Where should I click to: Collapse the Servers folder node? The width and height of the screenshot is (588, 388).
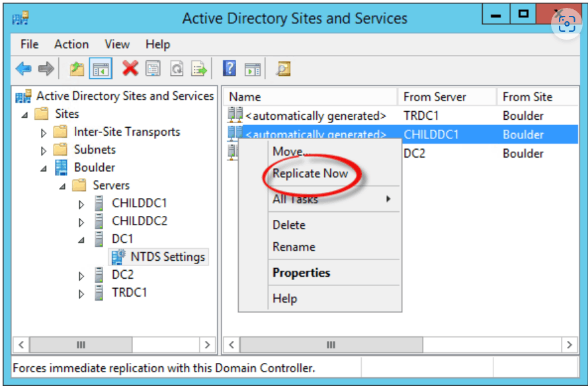coord(63,186)
